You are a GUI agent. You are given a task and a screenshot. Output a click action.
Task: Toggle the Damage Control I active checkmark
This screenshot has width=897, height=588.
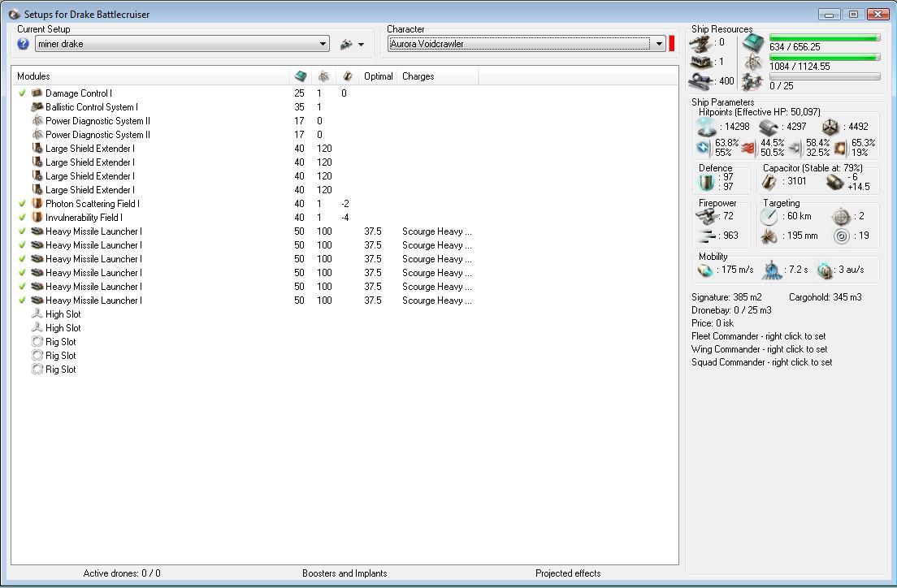click(22, 93)
